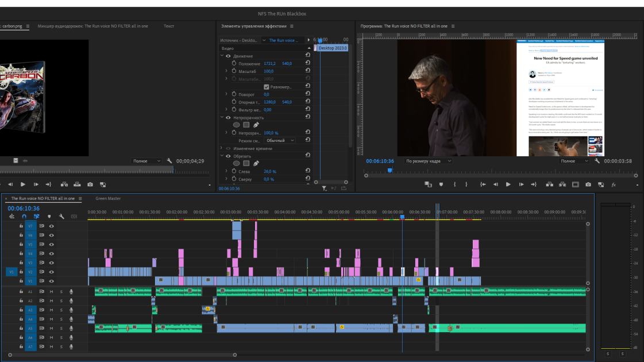Toggle snap magnet in timeline
This screenshot has width=644, height=362.
coord(24,217)
